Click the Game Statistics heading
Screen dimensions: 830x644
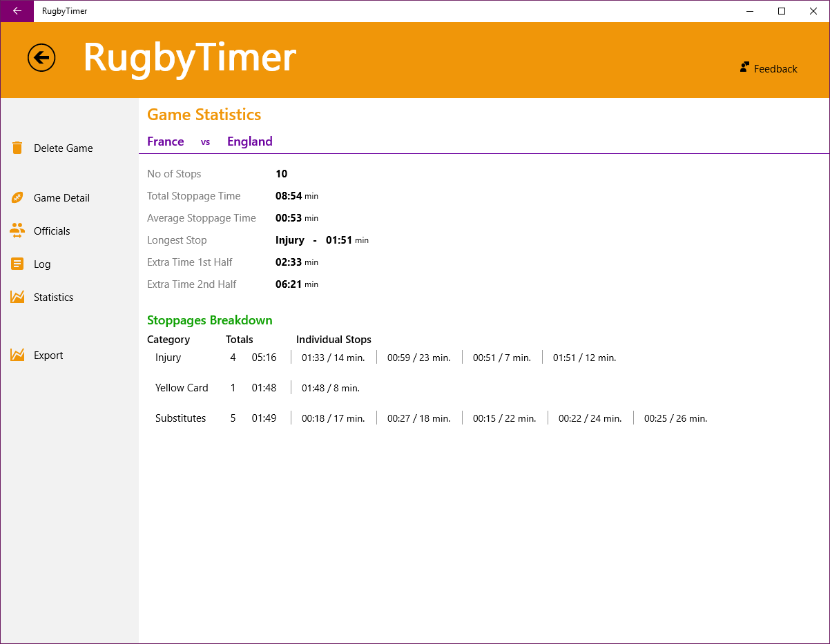pyautogui.click(x=204, y=115)
